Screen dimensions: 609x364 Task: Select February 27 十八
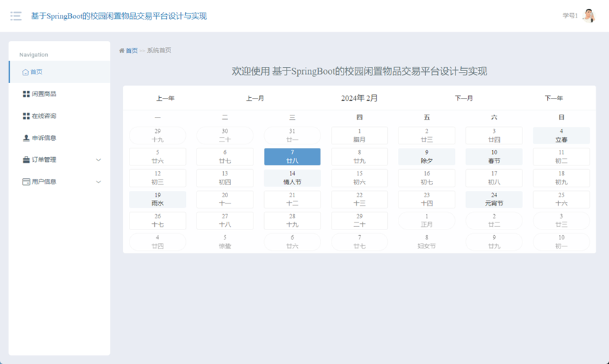225,220
